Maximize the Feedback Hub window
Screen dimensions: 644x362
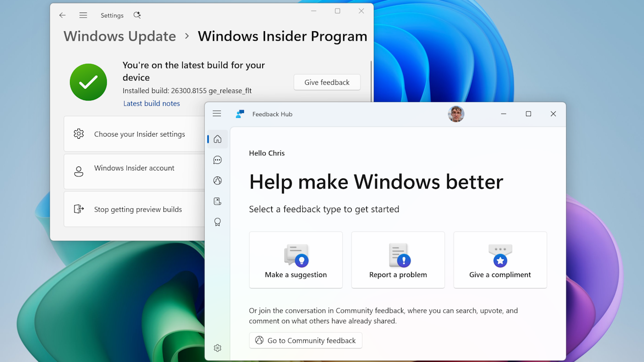click(528, 114)
